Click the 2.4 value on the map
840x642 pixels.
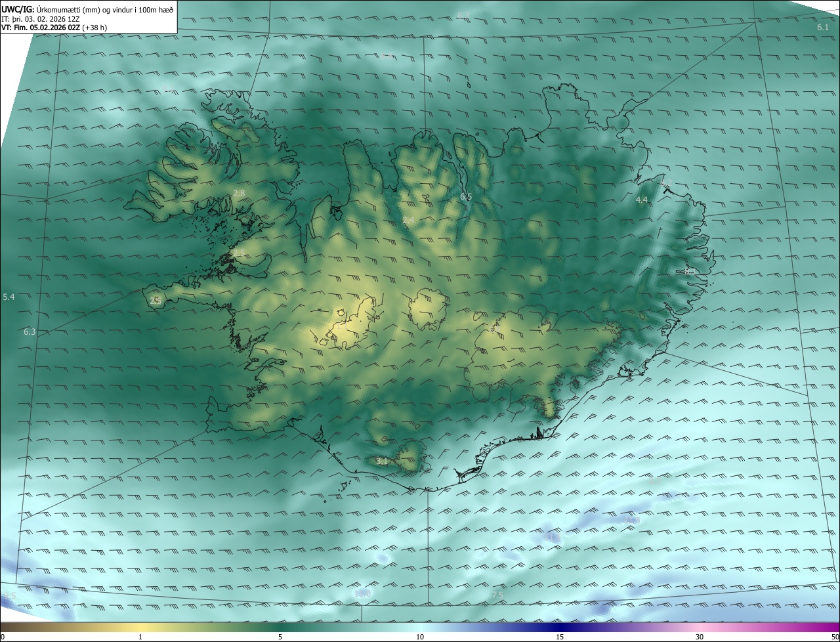pyautogui.click(x=408, y=220)
